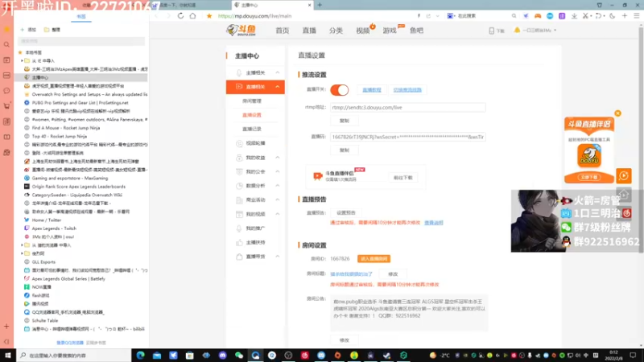Open the 直播教程 link
This screenshot has width=644, height=362.
372,90
